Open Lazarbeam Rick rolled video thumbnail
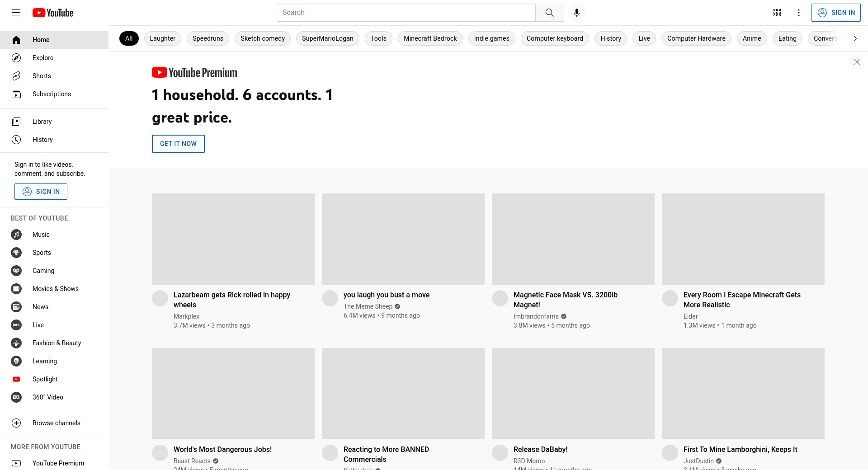The height and width of the screenshot is (470, 868). point(233,239)
